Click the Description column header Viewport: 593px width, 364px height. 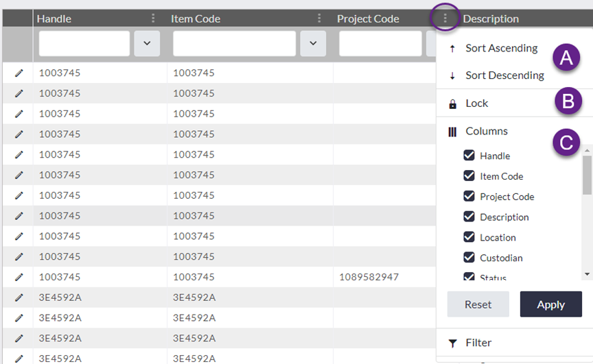[491, 19]
